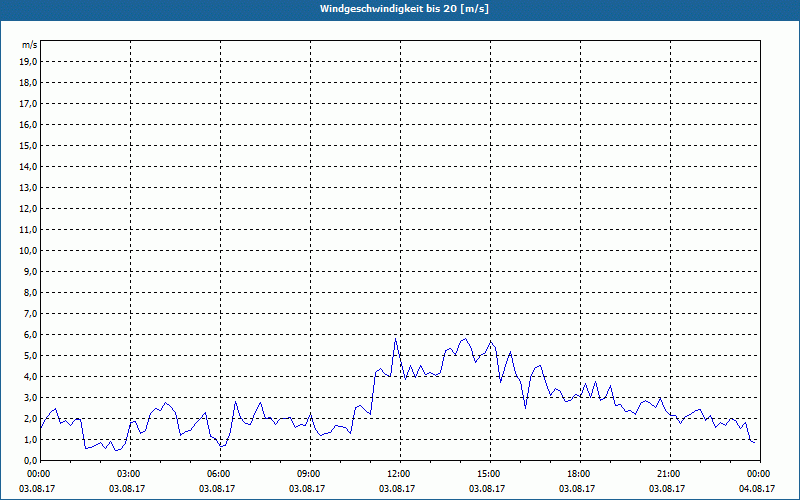Click the "10,0" y-axis value
This screenshot has width=800, height=500.
pyautogui.click(x=28, y=251)
